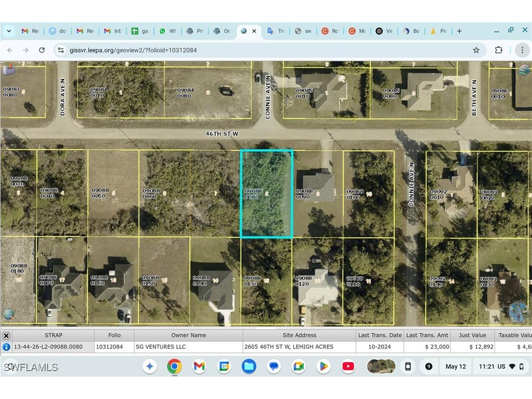Open the browser three-dot menu
532x399 pixels.
click(x=522, y=50)
